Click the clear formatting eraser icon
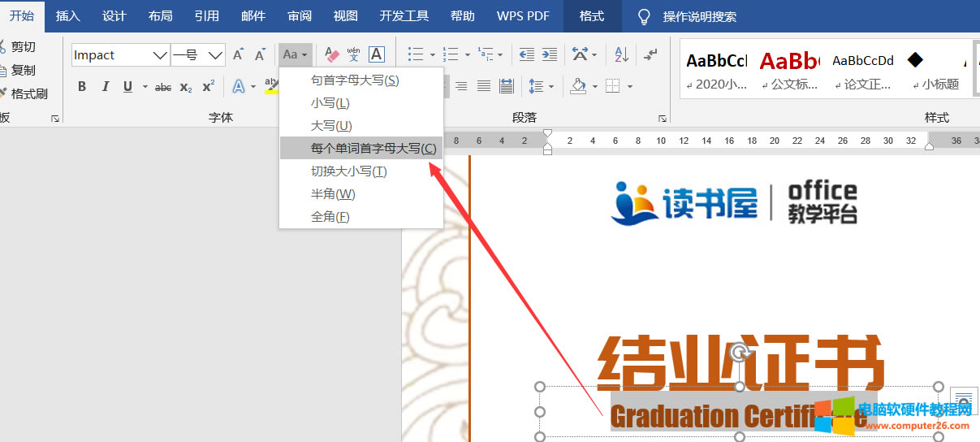Image resolution: width=980 pixels, height=442 pixels. pos(331,54)
